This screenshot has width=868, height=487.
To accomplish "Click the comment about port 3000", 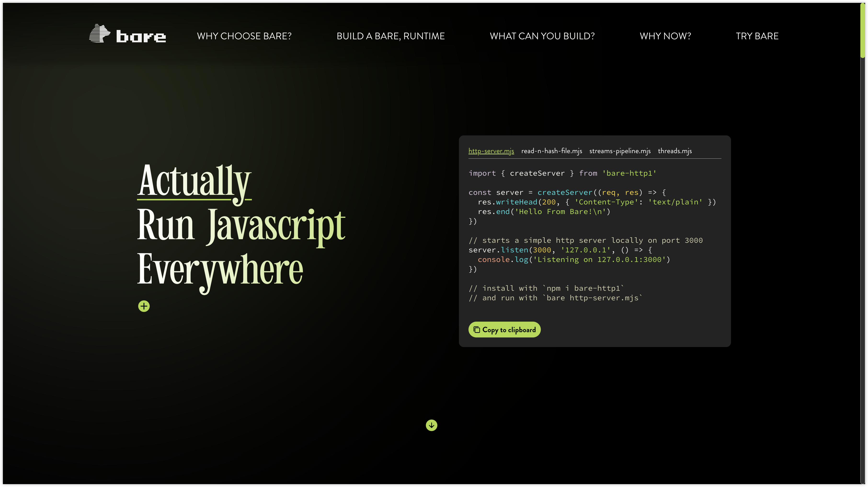I will pyautogui.click(x=586, y=240).
